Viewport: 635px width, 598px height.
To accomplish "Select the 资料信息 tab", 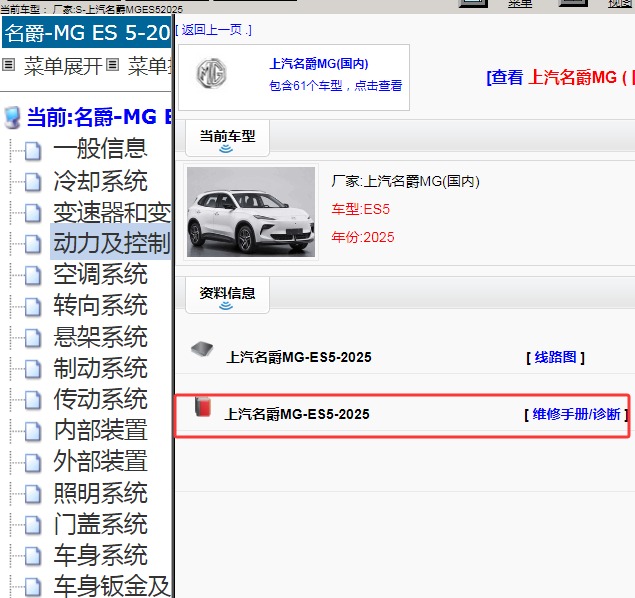I will (x=227, y=295).
